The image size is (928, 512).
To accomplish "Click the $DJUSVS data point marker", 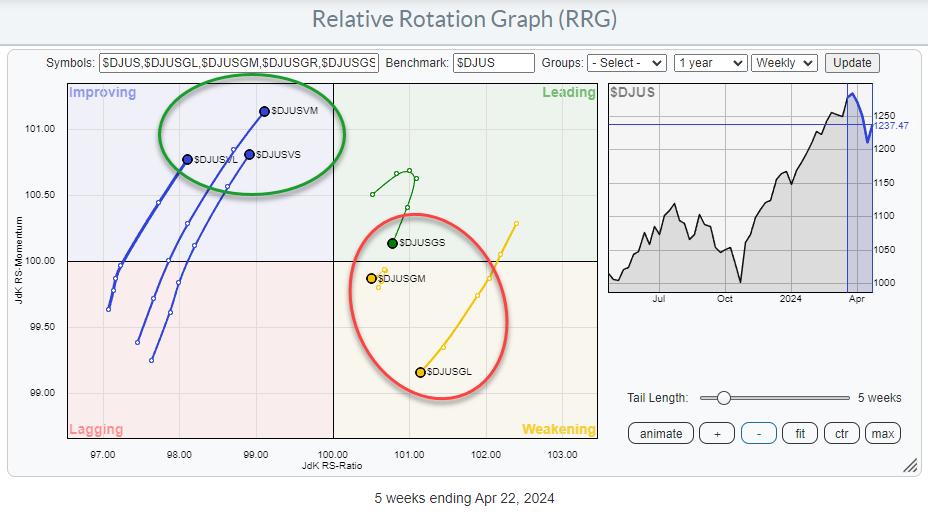I will (249, 154).
